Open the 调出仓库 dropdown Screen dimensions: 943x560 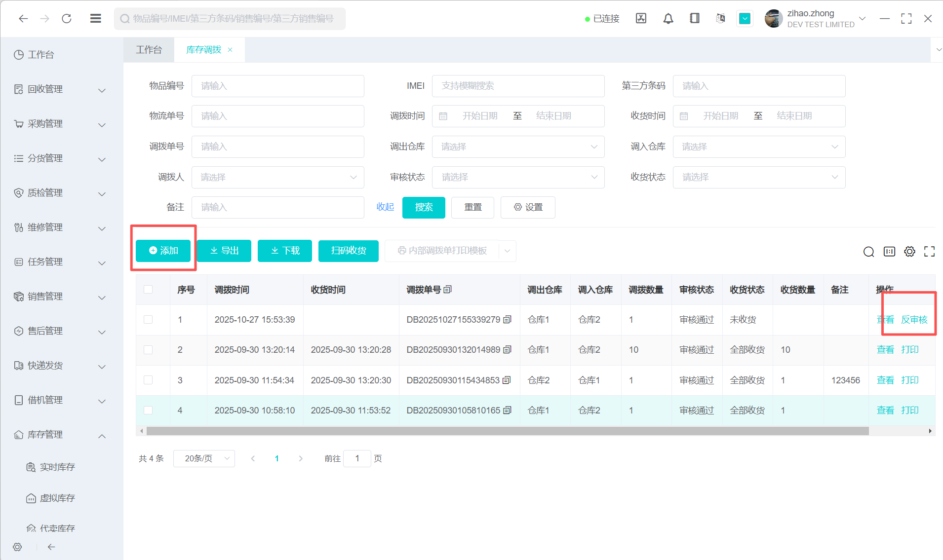(x=518, y=147)
